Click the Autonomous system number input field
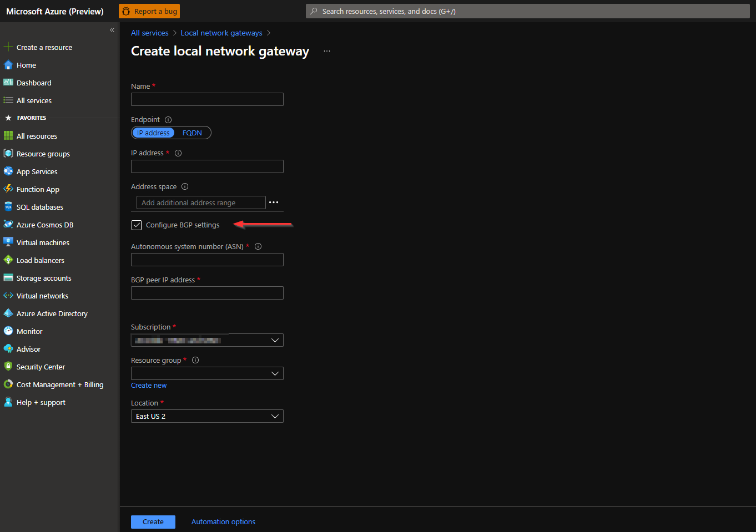Screen dimensions: 756x532 [x=207, y=260]
